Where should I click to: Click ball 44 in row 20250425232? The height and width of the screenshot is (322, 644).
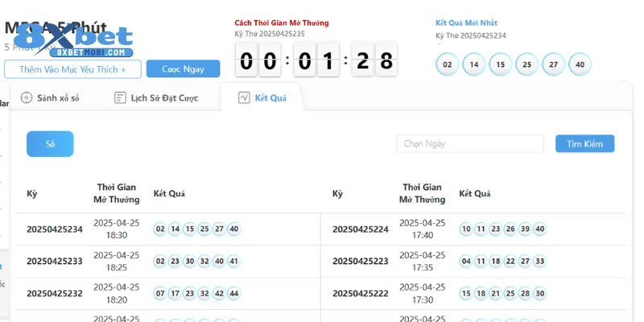[x=233, y=294]
